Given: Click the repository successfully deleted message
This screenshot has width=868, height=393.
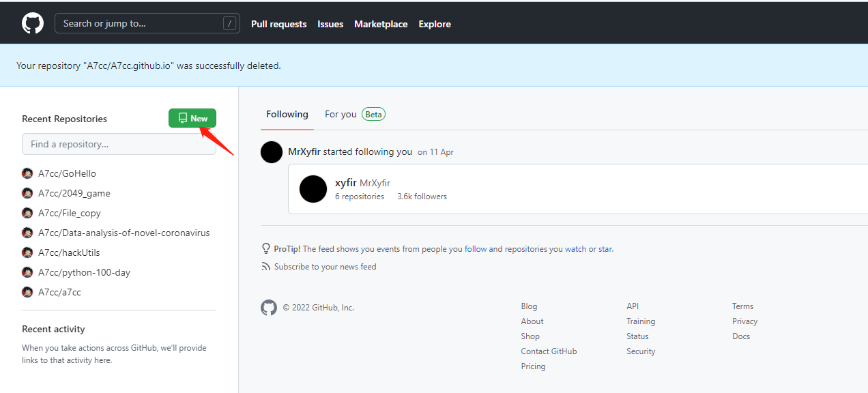Looking at the screenshot, I should (x=149, y=66).
